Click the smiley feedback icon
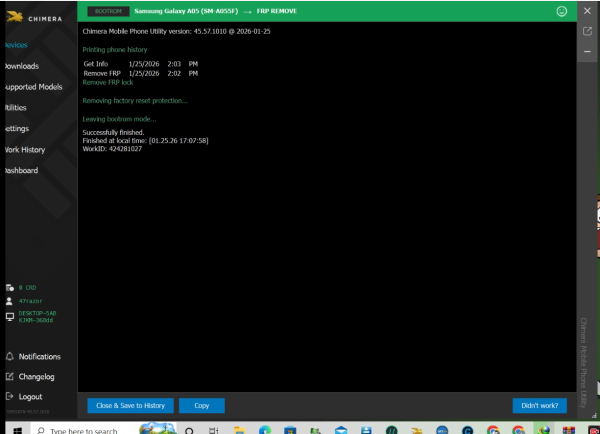 click(561, 11)
